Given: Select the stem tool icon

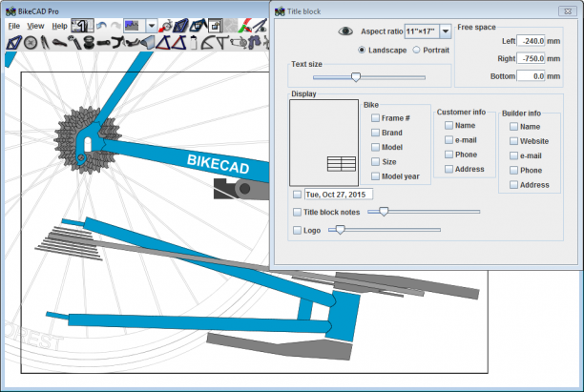Looking at the screenshot, I should [103, 42].
